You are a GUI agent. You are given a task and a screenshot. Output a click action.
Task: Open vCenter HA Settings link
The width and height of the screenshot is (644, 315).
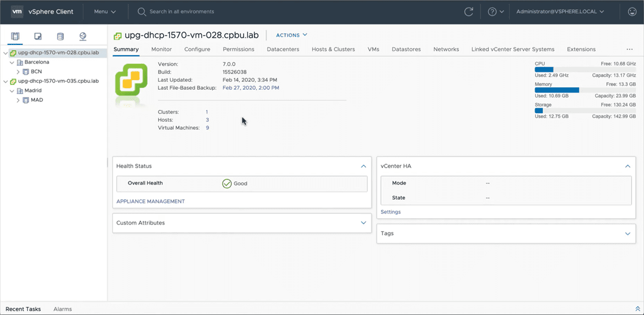391,212
